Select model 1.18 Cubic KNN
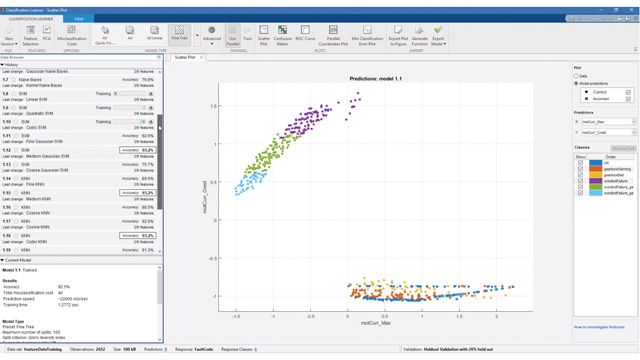Screen dimensions: 640x360 click(78, 238)
